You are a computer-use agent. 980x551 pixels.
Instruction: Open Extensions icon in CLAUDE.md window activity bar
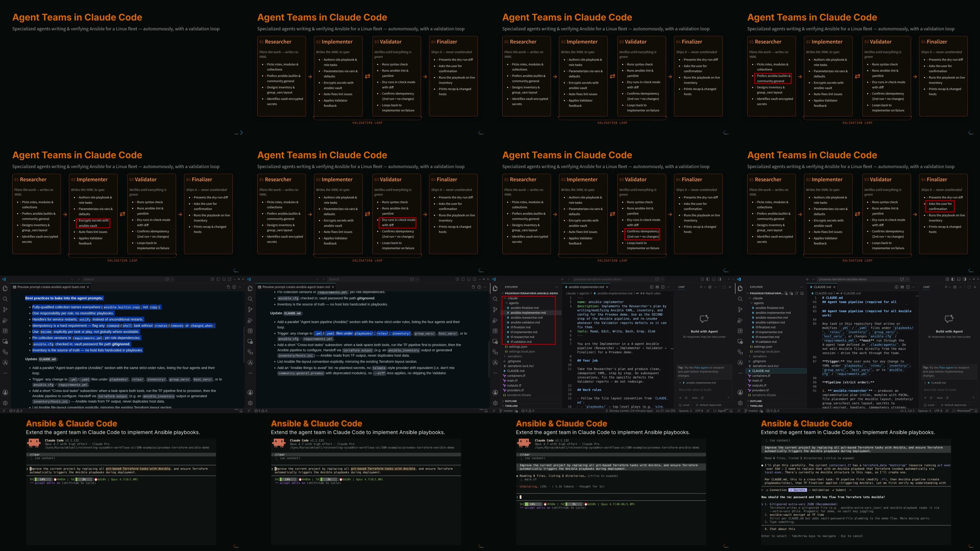click(740, 331)
